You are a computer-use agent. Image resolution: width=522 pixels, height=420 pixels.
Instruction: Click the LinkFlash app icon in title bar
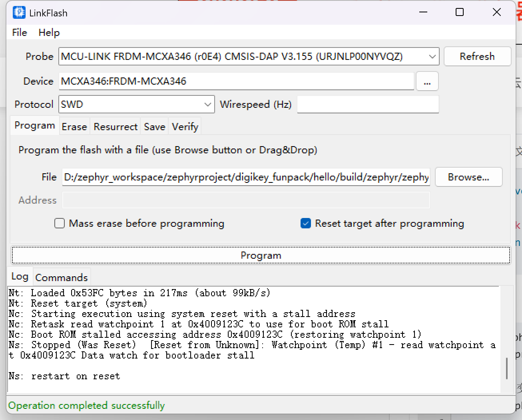point(19,13)
